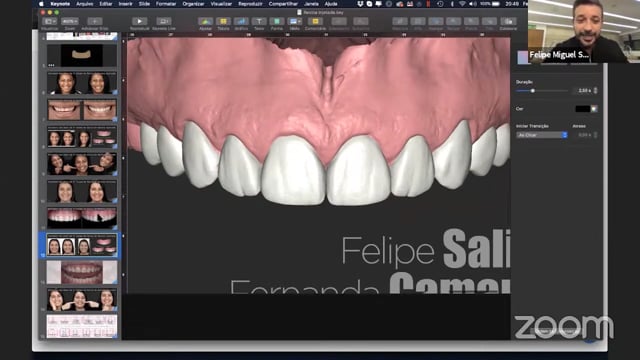This screenshot has width=640, height=360.
Task: Open the Keynote Live toolbar icon
Action: click(x=164, y=21)
